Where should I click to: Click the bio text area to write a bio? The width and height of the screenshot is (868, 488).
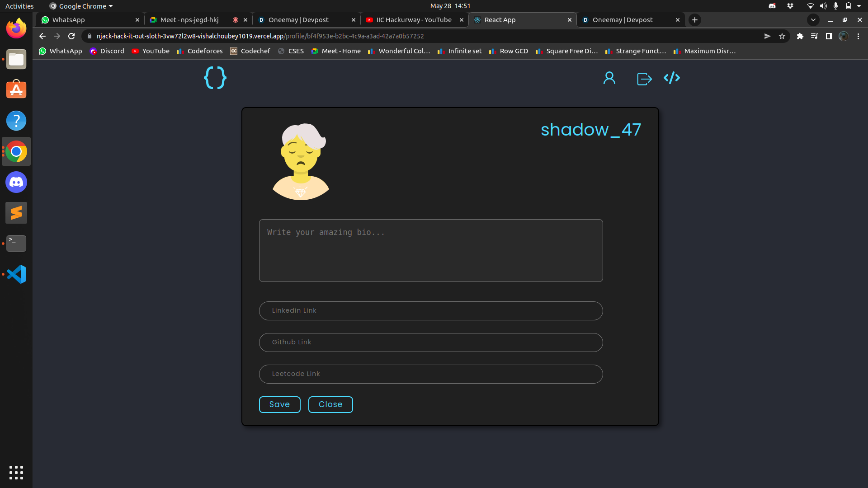pos(430,250)
